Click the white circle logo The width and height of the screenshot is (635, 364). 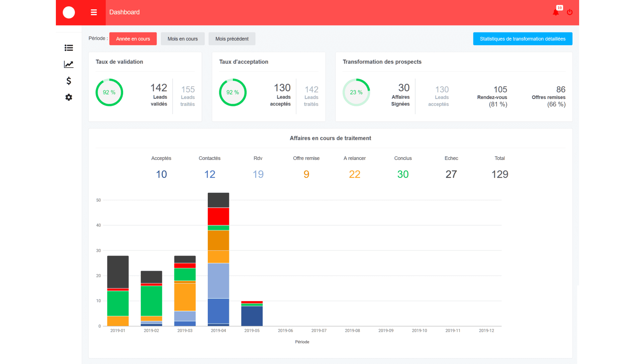coord(69,12)
